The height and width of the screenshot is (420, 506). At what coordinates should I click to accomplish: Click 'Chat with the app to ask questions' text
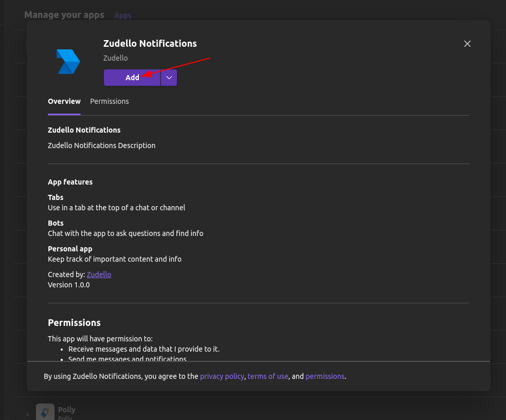(125, 233)
